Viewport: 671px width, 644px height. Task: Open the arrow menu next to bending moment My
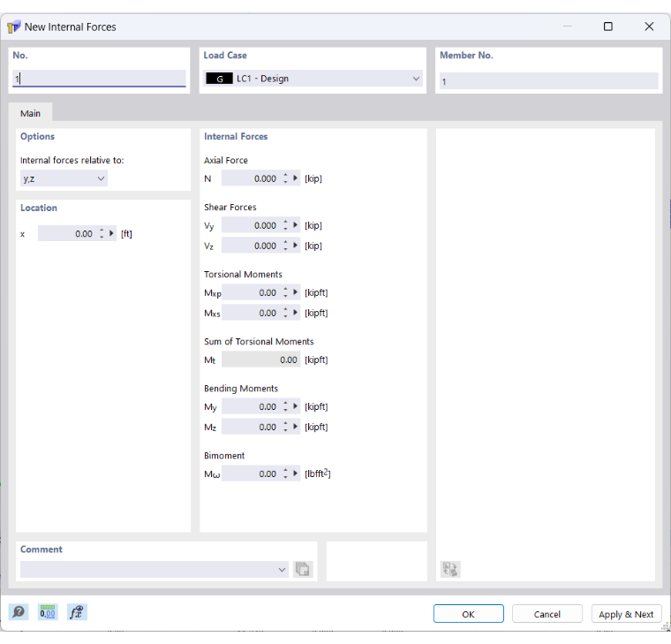(x=295, y=406)
